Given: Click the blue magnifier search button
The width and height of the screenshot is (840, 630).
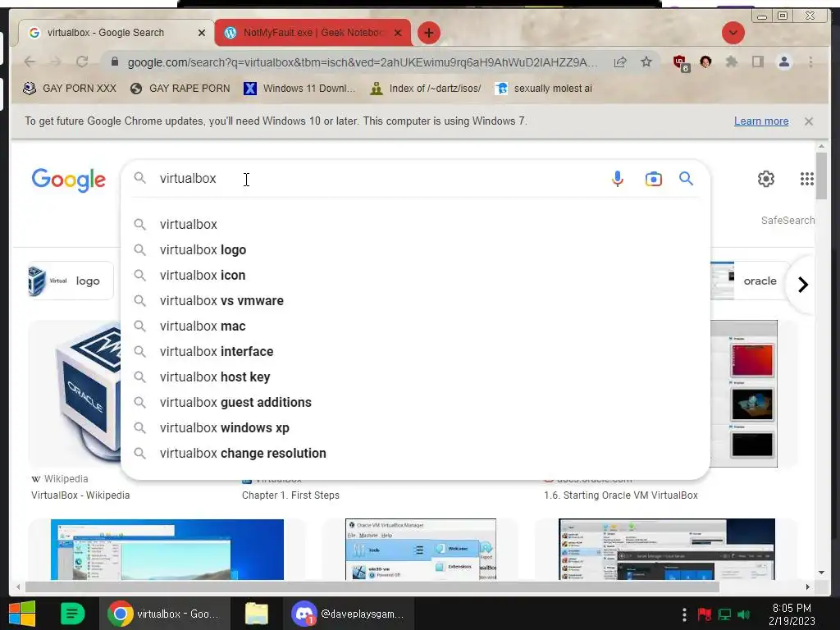Looking at the screenshot, I should point(686,178).
